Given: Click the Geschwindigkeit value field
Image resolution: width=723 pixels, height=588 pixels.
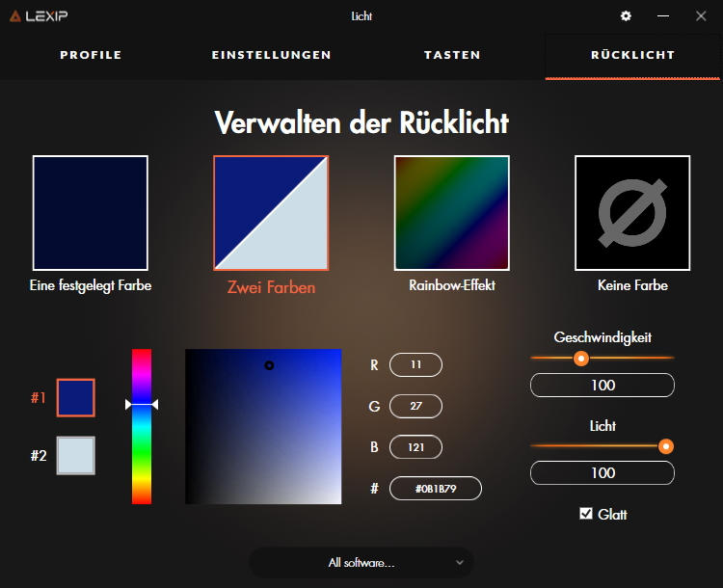Looking at the screenshot, I should 602,386.
